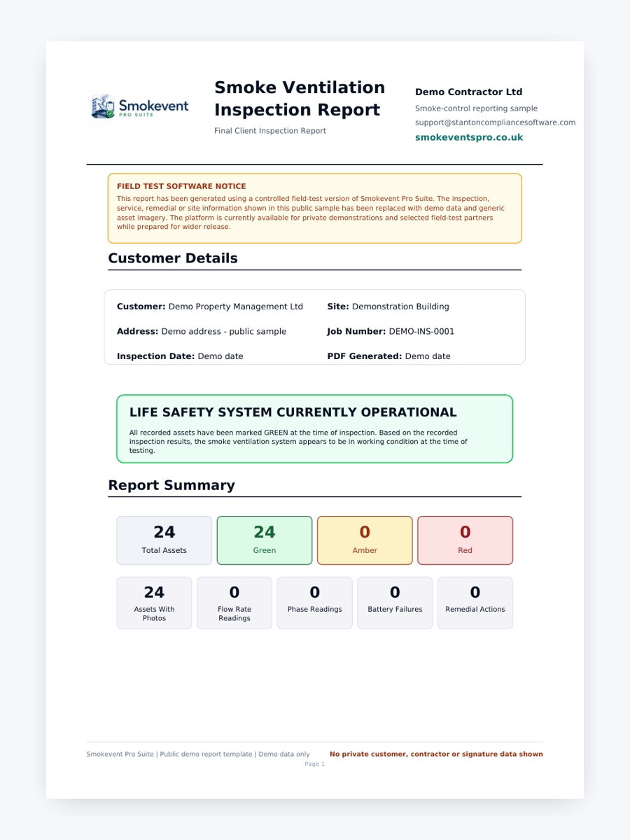
Task: Click the 0 Phase Readings card
Action: click(x=315, y=603)
